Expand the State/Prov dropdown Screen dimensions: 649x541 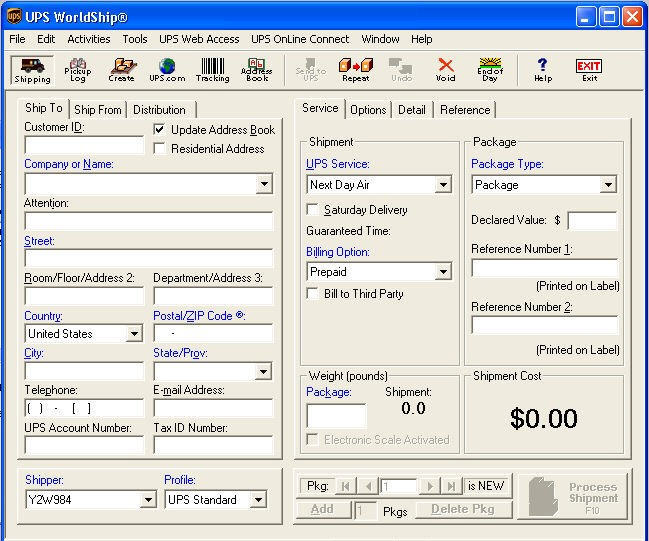(x=263, y=371)
